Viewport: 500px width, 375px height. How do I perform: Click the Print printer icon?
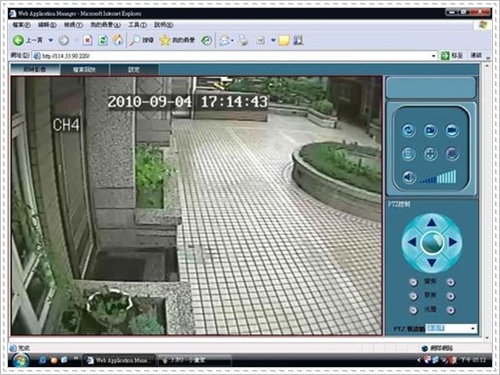coord(244,40)
